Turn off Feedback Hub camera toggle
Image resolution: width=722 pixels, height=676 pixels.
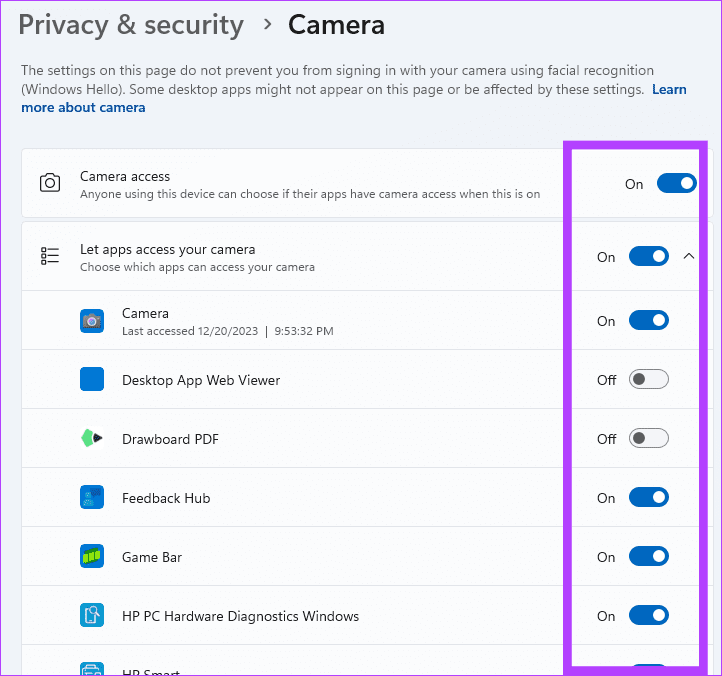tap(648, 497)
